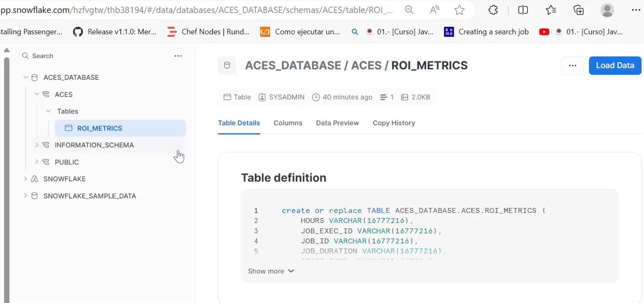The height and width of the screenshot is (303, 644).
Task: Go to the Copy History tab
Action: pyautogui.click(x=393, y=123)
